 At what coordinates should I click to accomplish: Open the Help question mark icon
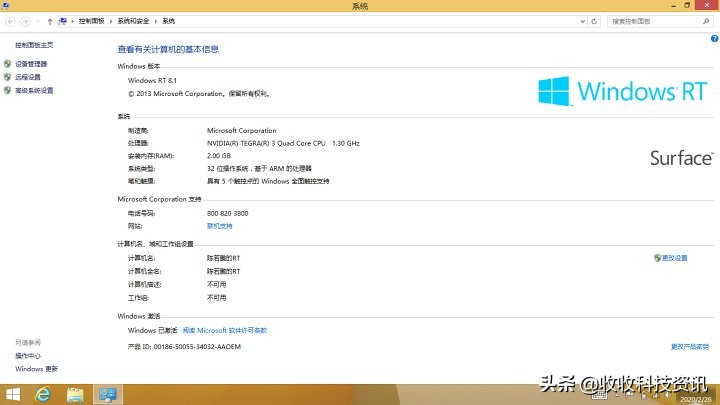click(714, 39)
